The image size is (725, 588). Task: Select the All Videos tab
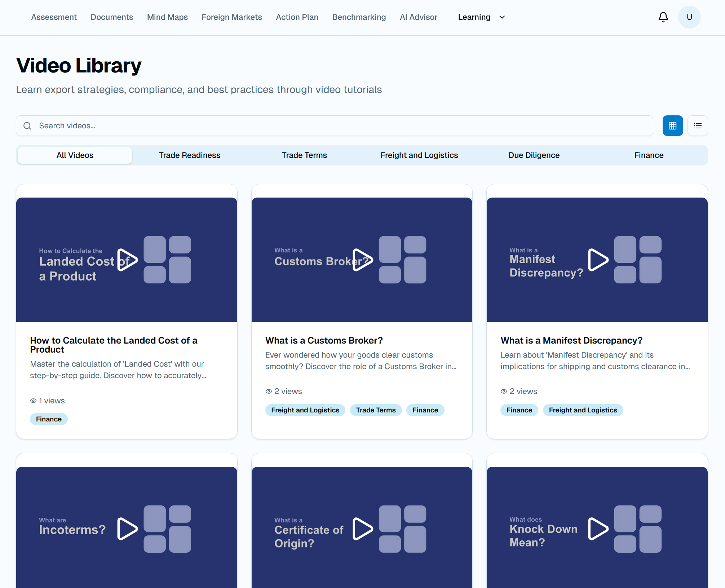(x=75, y=155)
